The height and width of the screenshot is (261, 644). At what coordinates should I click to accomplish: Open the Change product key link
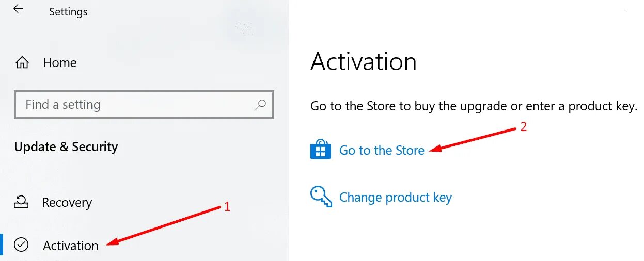click(x=396, y=198)
